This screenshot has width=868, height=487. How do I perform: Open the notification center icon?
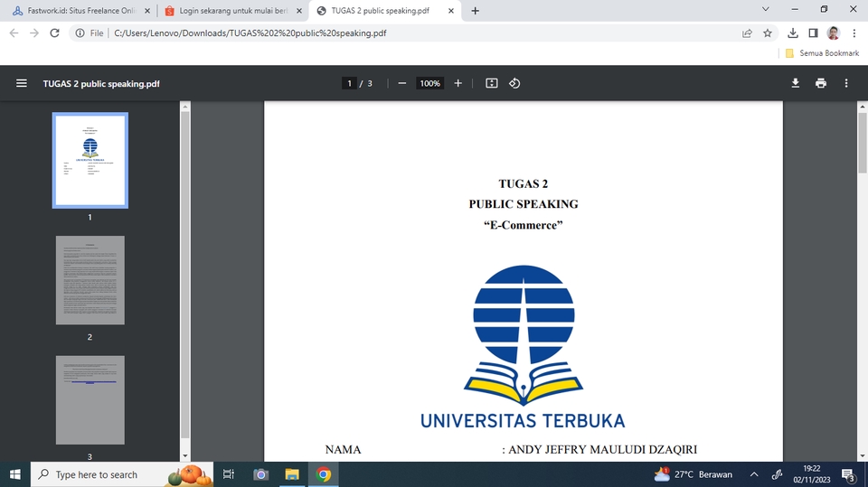tap(849, 475)
